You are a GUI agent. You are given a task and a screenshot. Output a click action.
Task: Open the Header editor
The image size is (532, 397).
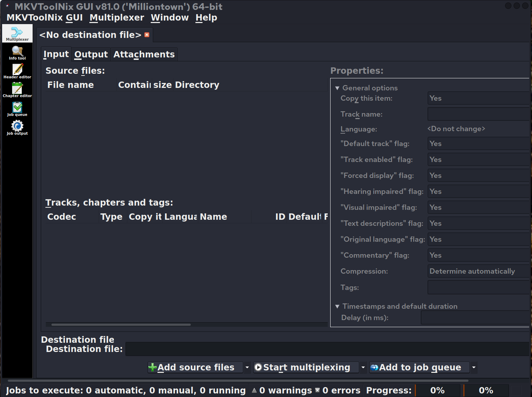click(17, 71)
